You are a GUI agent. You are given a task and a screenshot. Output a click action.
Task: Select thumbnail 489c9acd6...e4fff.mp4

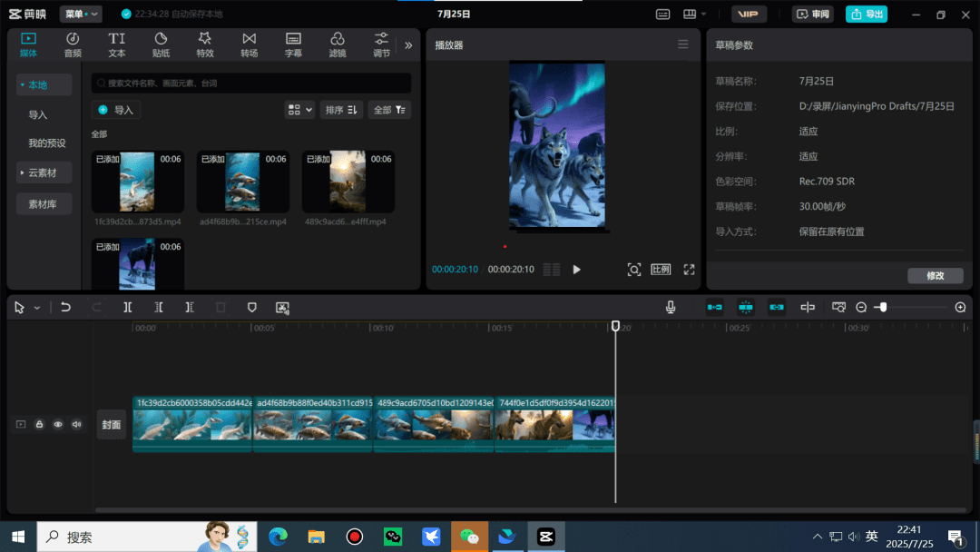(x=348, y=182)
